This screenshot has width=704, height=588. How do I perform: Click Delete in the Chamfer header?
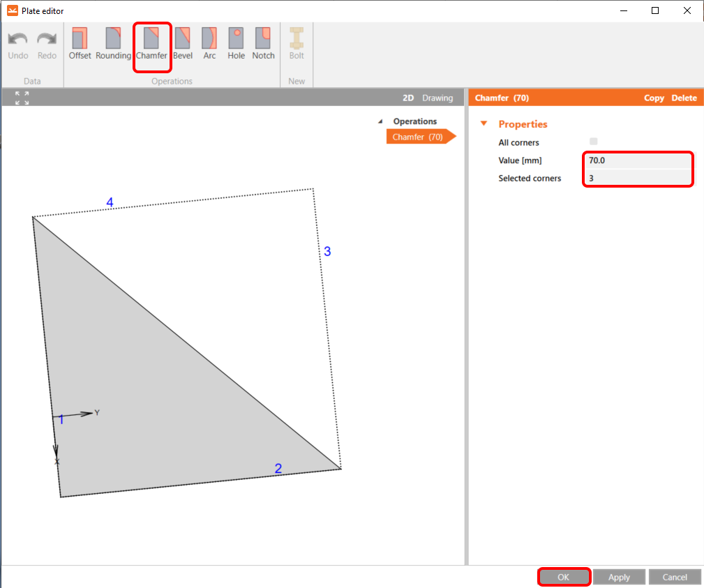[x=684, y=98]
